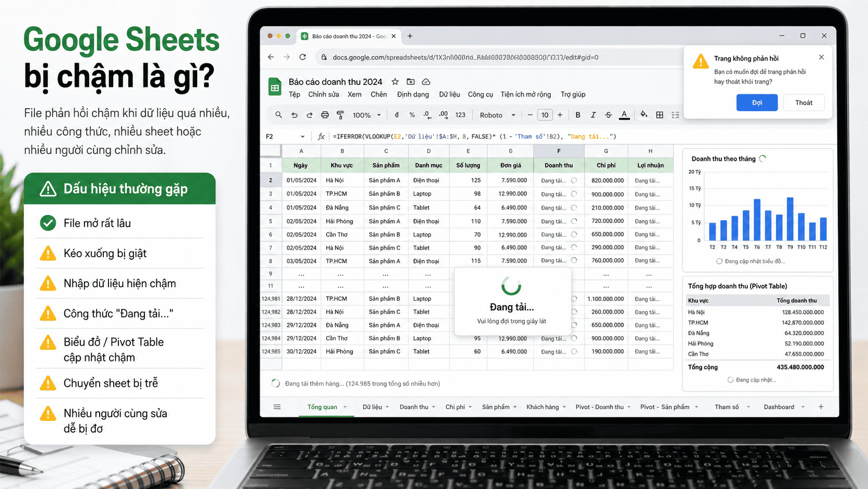Screen dimensions: 868x489
Task: Open the all sheets list icon
Action: (277, 407)
